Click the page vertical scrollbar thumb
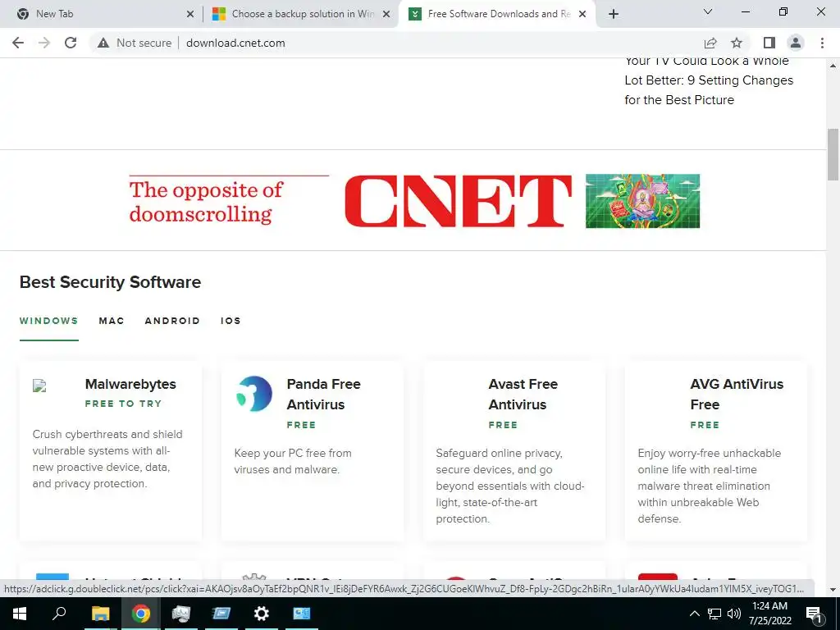 [833, 154]
